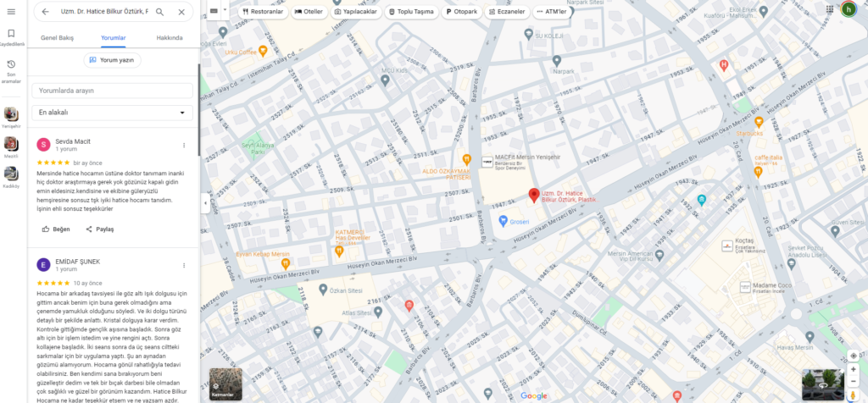
Task: Open the hamburger main menu
Action: [x=11, y=12]
